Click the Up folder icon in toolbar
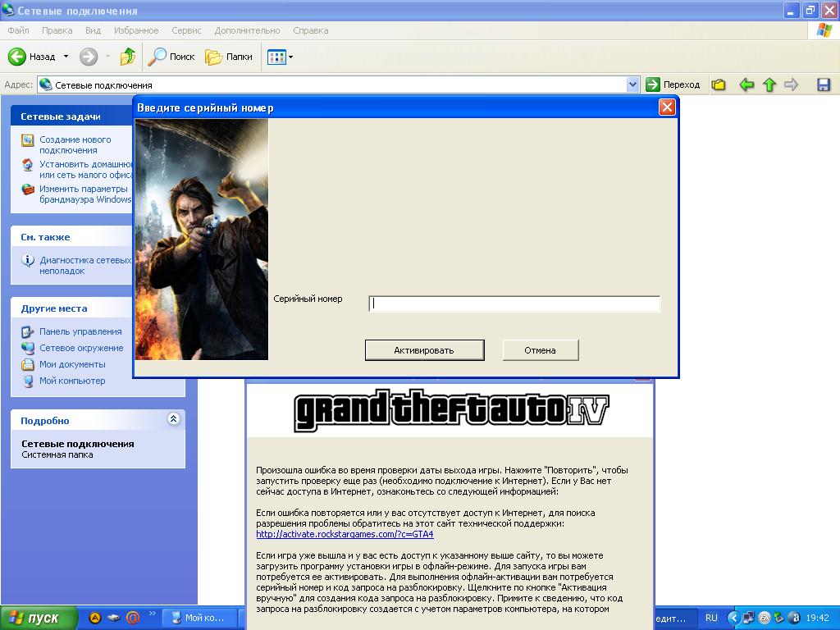 point(127,57)
